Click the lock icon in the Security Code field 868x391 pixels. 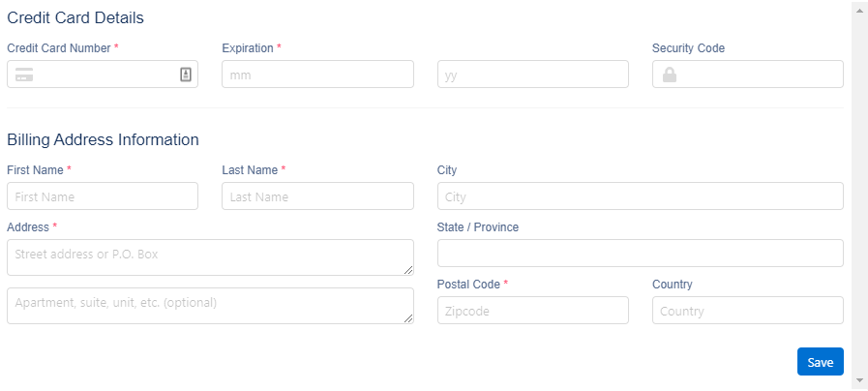669,75
